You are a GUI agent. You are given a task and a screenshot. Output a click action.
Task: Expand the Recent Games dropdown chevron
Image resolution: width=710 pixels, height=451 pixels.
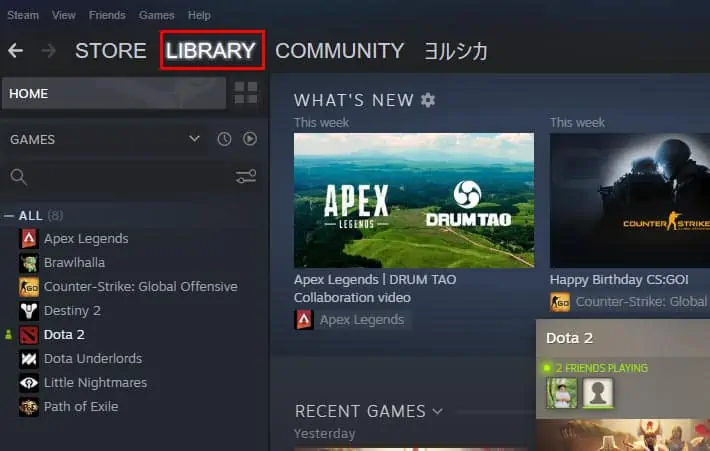tap(437, 411)
